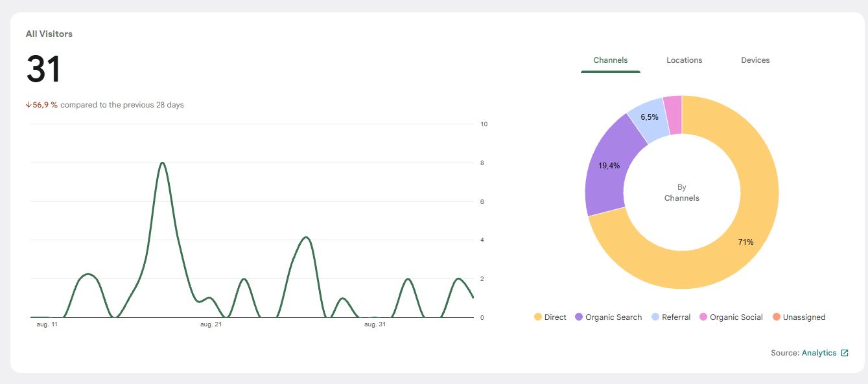Open the external link icon beside Analytics
The height and width of the screenshot is (384, 868).
tap(844, 353)
